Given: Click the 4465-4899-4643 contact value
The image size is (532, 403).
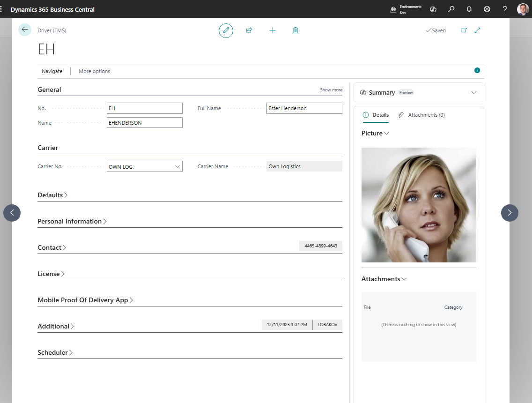Looking at the screenshot, I should (x=321, y=246).
